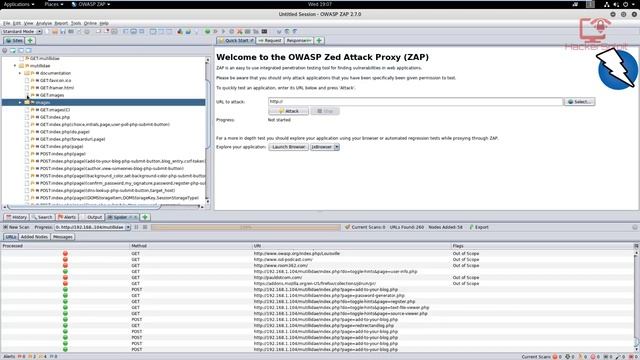Switch to the History tab
Screen dimensions: 640x360
(x=16, y=217)
